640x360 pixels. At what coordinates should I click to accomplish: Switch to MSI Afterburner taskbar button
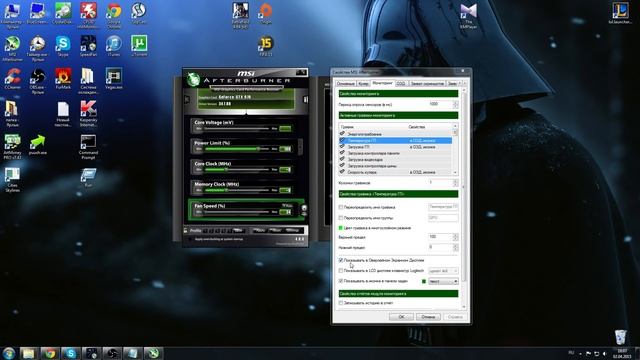coord(153,353)
